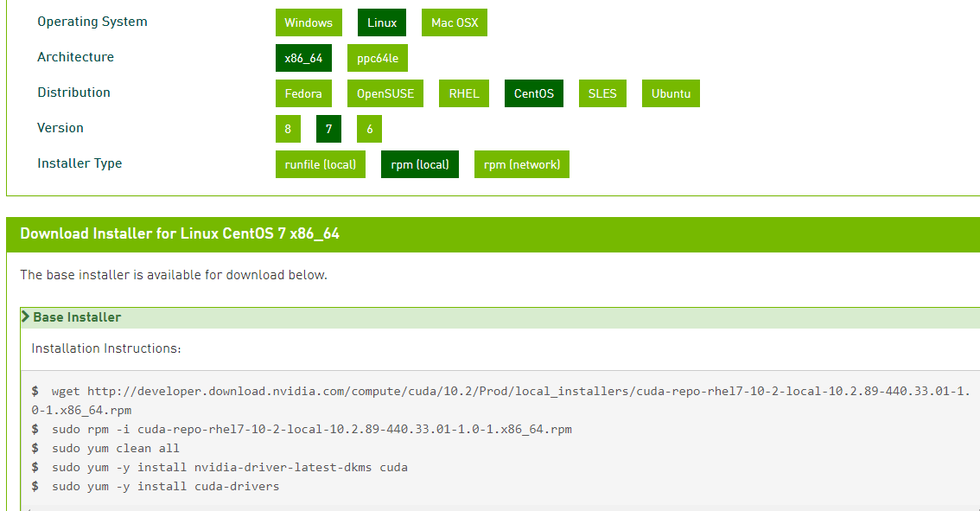The height and width of the screenshot is (511, 980).
Task: Collapse the Base Installer section chevron
Action: (26, 316)
